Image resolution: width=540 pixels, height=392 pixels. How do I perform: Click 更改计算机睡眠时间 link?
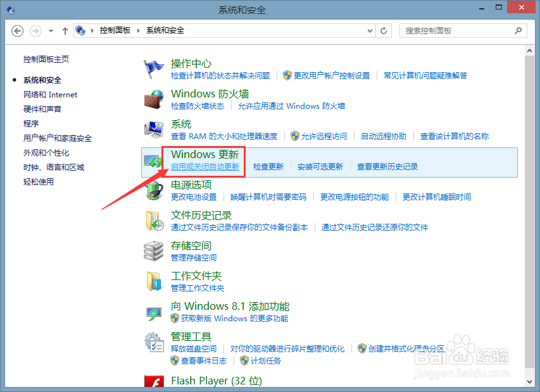(437, 197)
